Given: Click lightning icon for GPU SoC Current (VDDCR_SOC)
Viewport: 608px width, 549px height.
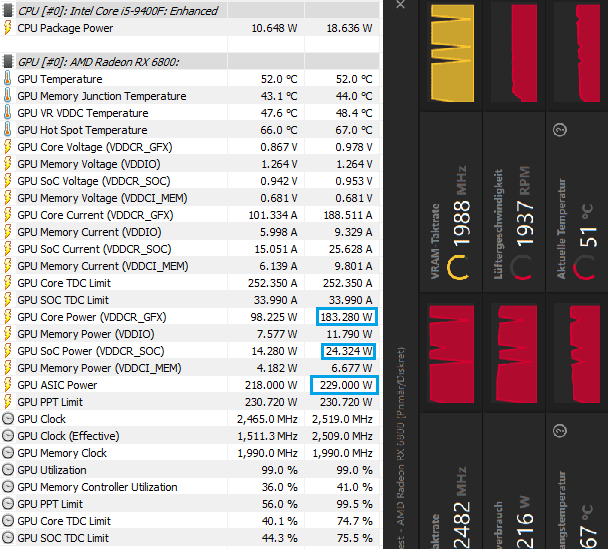Looking at the screenshot, I should click(x=7, y=249).
